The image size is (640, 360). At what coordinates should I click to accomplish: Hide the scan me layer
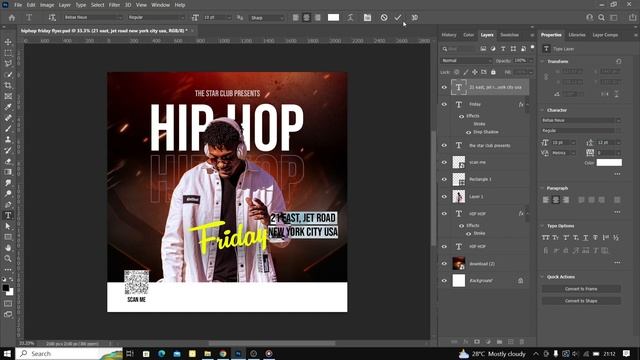[444, 162]
